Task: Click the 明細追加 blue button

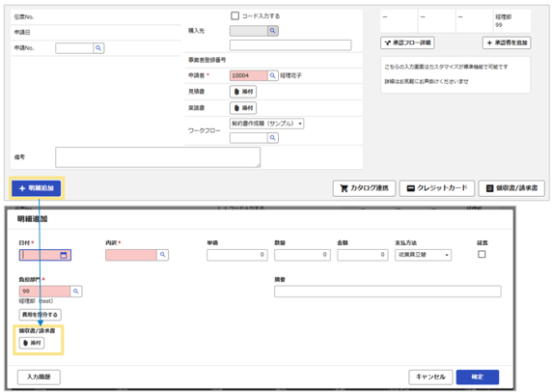Action: point(37,188)
